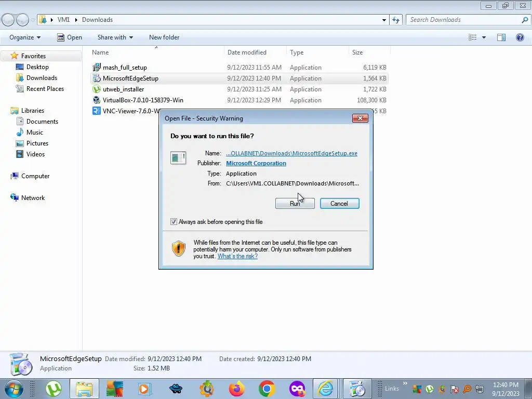Open Recent Places in Favorites
Image resolution: width=532 pixels, height=399 pixels.
tap(45, 88)
